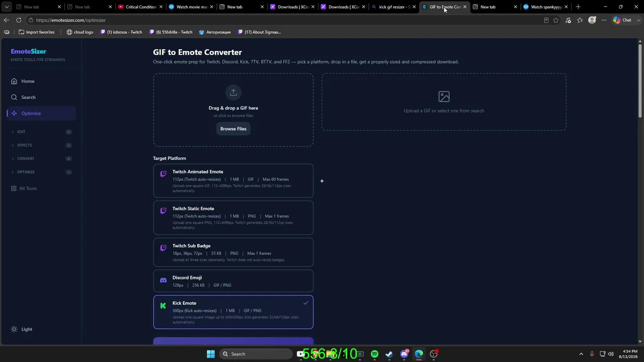Click the Microsoft Edge taskbar icon

click(419, 354)
